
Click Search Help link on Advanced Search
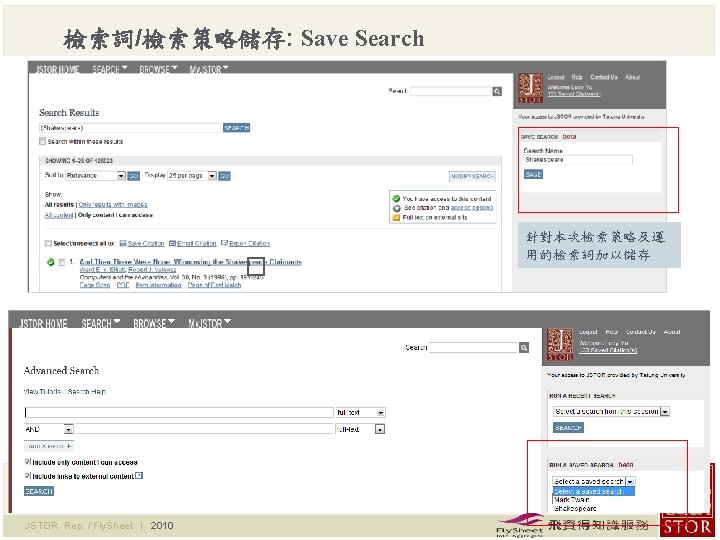[x=87, y=392]
